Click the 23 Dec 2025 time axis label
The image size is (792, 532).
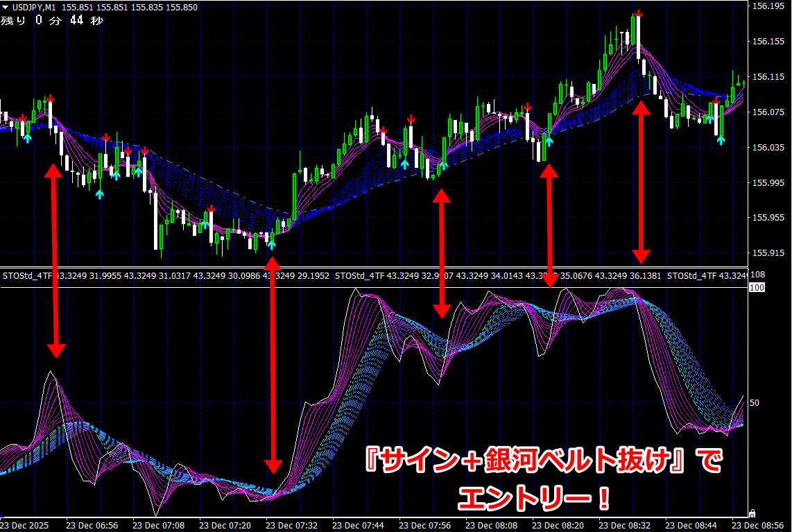[x=24, y=526]
